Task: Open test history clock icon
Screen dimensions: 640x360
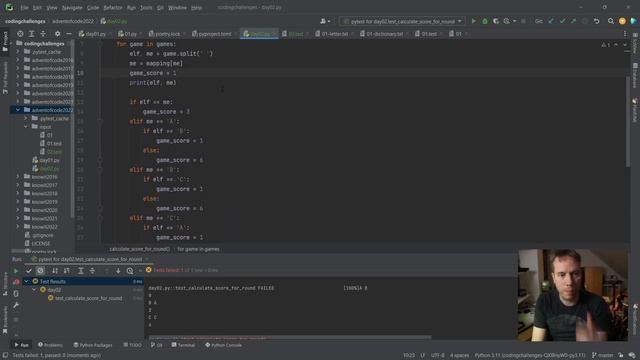Action: tap(130, 271)
